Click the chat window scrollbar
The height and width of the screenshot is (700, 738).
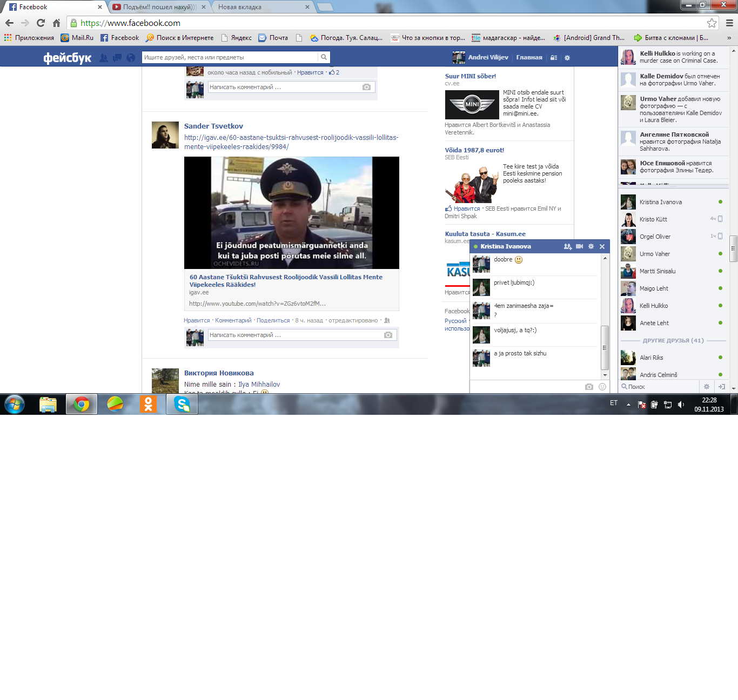(x=605, y=347)
